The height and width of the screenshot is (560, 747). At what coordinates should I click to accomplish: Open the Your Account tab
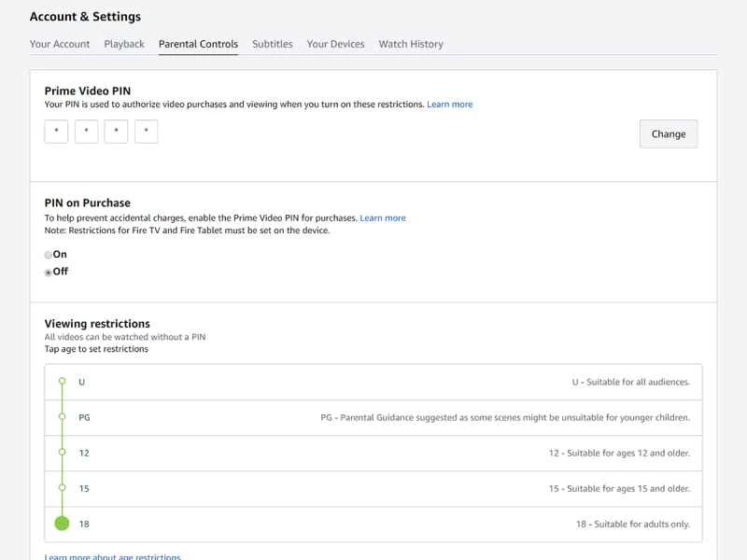[60, 44]
